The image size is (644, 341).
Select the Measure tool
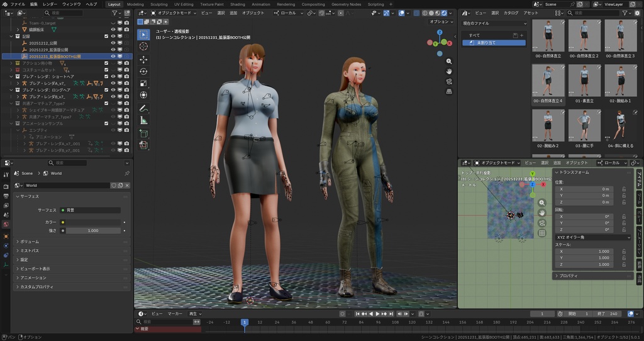(x=143, y=120)
